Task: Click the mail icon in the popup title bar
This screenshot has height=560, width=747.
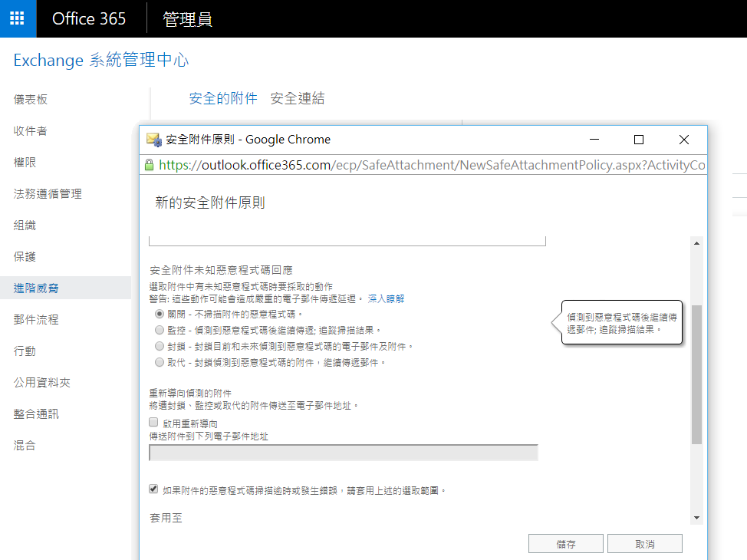Action: click(x=153, y=140)
